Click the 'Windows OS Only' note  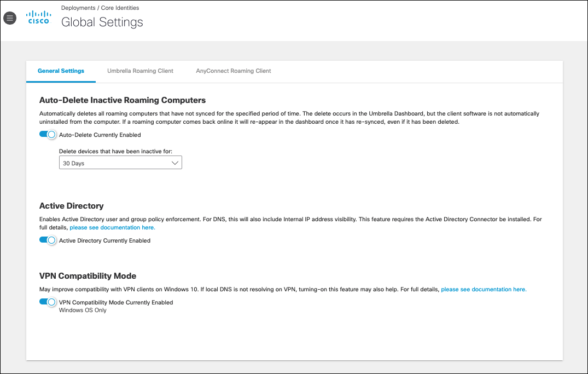click(x=83, y=310)
